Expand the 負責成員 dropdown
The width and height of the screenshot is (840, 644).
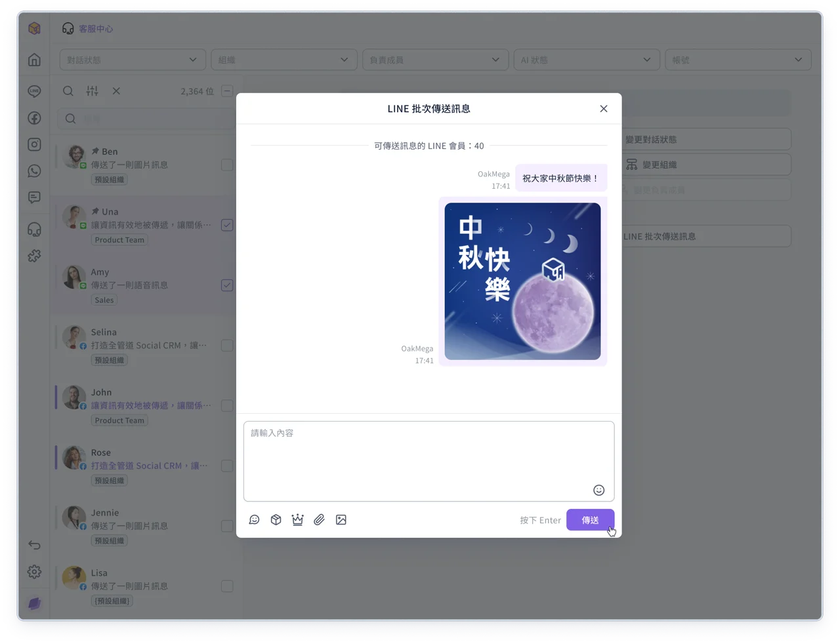point(435,60)
